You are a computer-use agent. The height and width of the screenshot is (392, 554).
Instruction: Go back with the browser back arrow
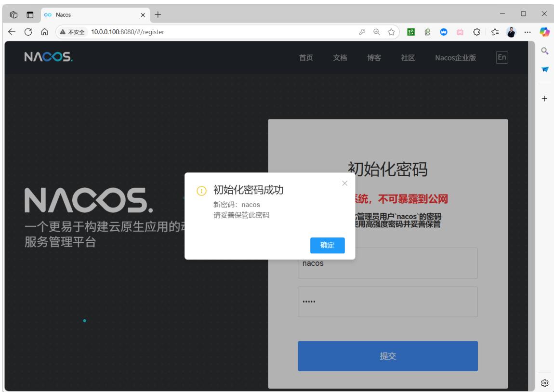click(x=12, y=32)
